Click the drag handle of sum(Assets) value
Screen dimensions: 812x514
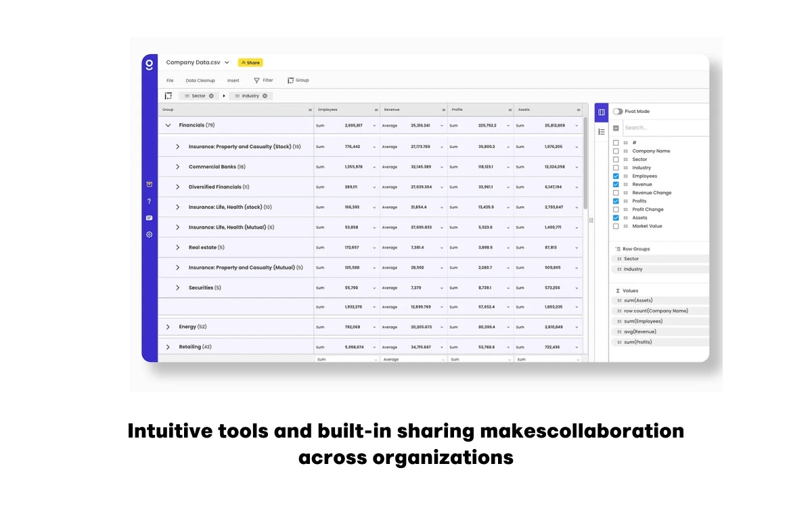tap(618, 300)
